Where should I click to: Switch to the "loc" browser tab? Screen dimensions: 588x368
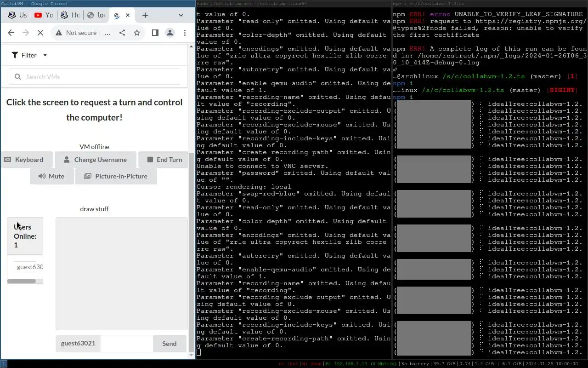coord(96,15)
